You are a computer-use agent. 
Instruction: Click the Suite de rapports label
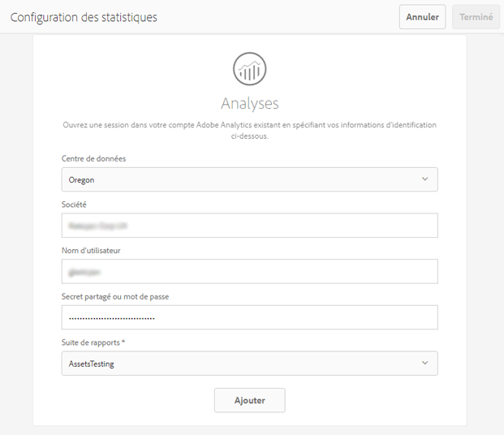pos(93,342)
